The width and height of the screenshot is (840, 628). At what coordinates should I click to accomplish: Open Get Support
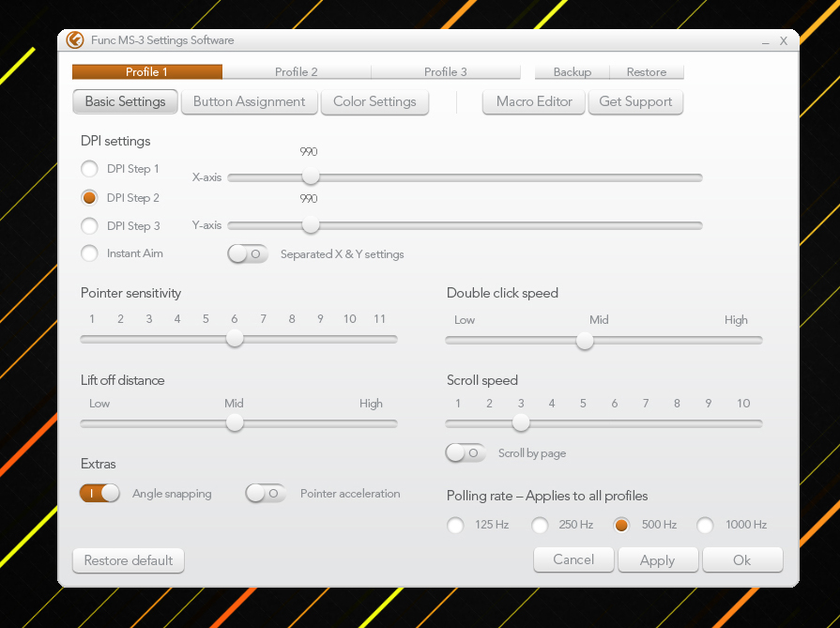click(635, 101)
